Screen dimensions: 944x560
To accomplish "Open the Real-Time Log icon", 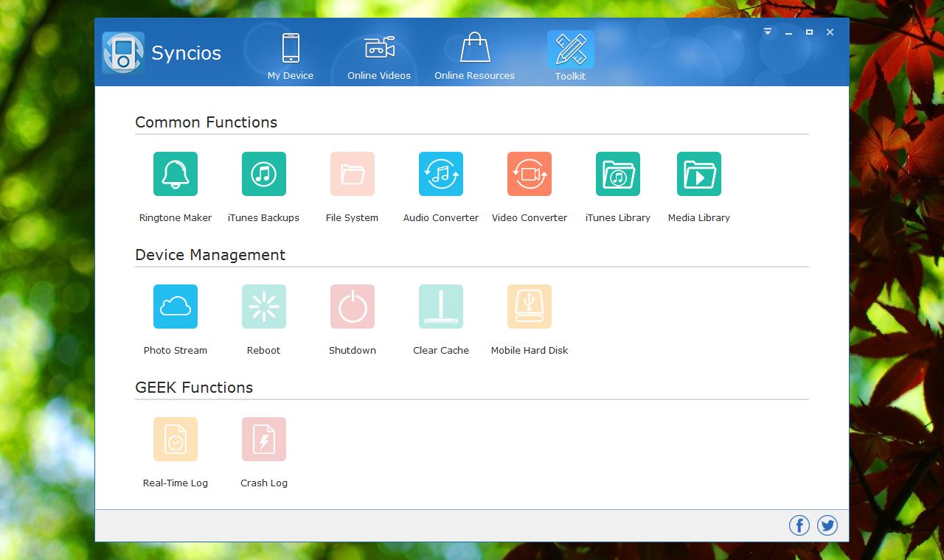I will point(176,439).
